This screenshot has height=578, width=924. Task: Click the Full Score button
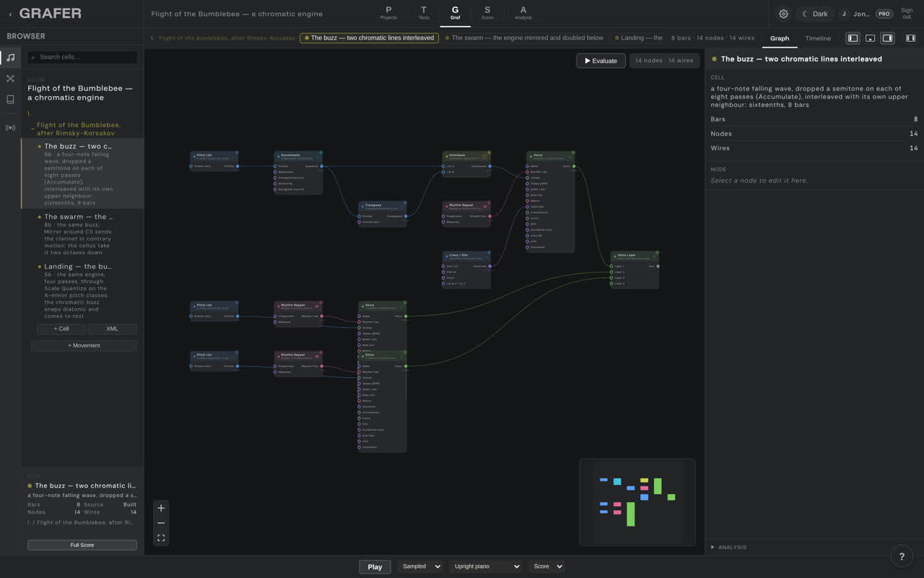[82, 545]
